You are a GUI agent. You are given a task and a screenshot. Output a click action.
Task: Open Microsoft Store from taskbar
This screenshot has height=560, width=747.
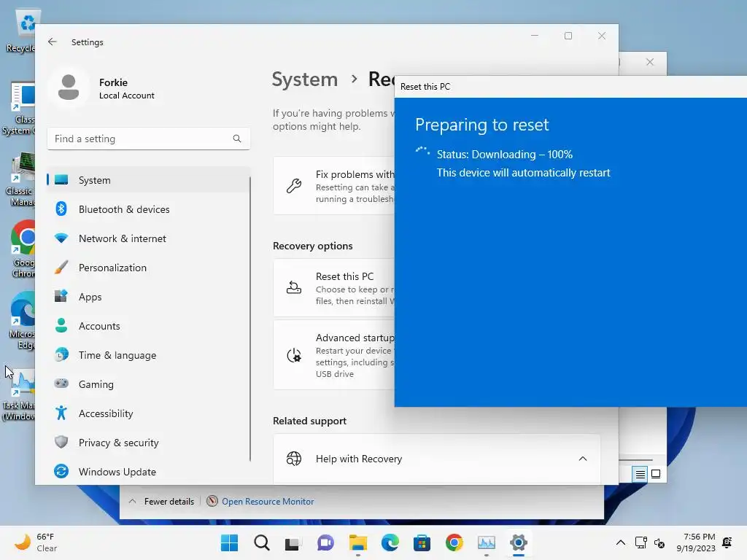pyautogui.click(x=422, y=542)
